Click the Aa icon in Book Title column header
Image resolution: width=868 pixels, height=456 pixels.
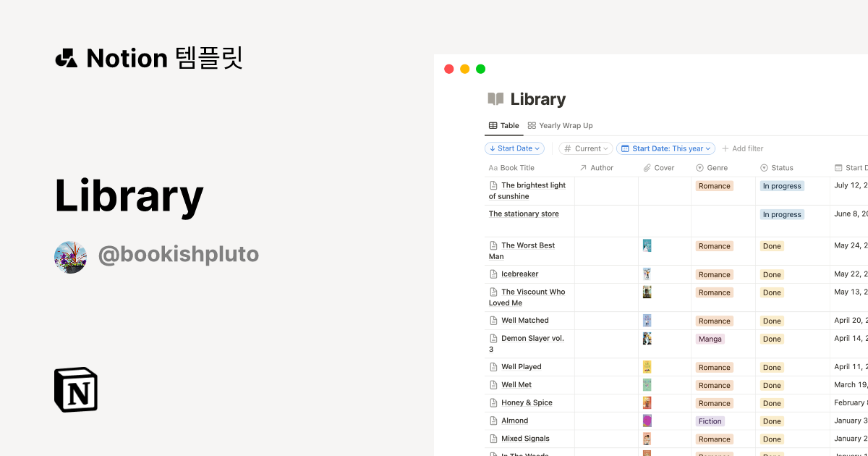tap(492, 167)
